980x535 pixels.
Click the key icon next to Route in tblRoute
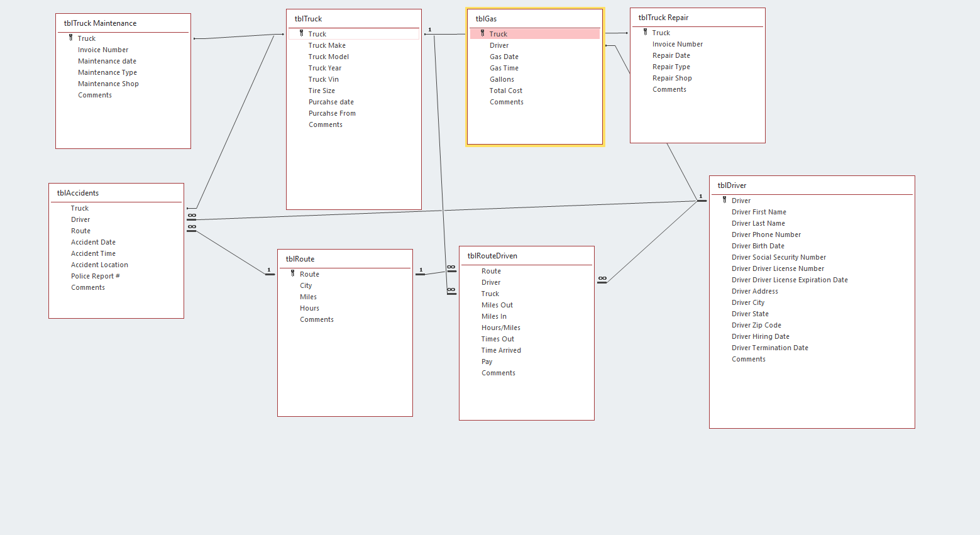coord(293,273)
